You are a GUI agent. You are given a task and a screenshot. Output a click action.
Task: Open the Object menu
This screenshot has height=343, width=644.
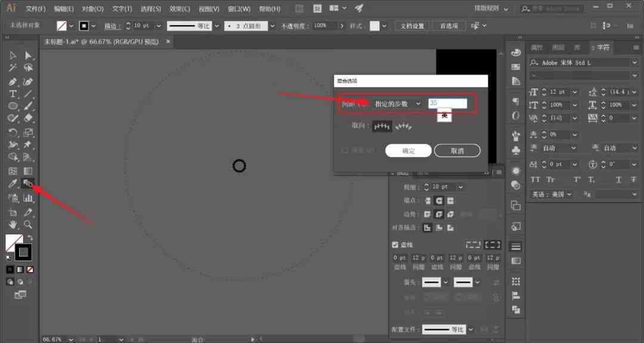(92, 8)
